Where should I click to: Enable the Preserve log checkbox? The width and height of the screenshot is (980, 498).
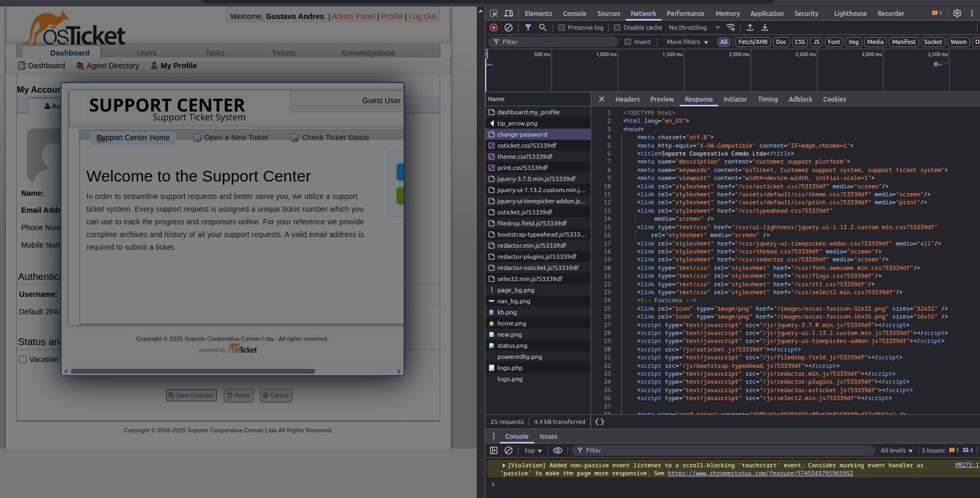(562, 28)
